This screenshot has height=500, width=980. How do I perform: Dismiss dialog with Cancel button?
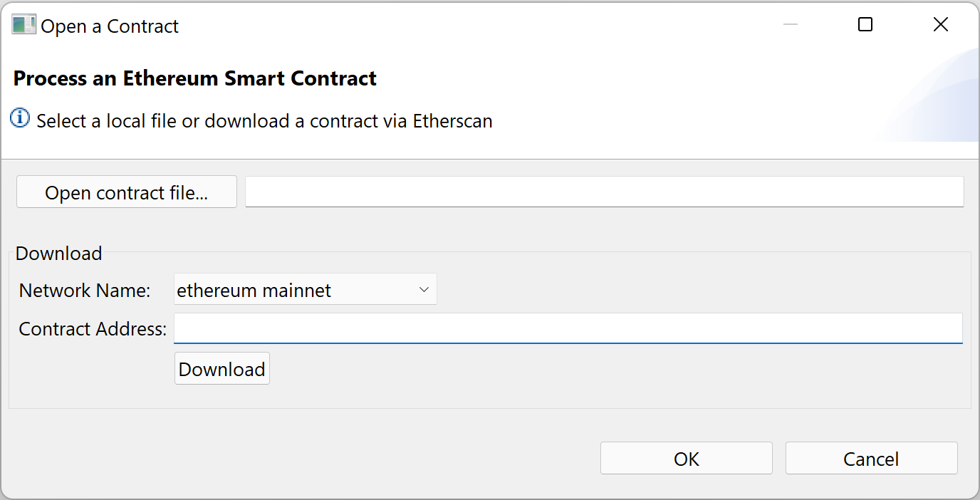pos(872,459)
